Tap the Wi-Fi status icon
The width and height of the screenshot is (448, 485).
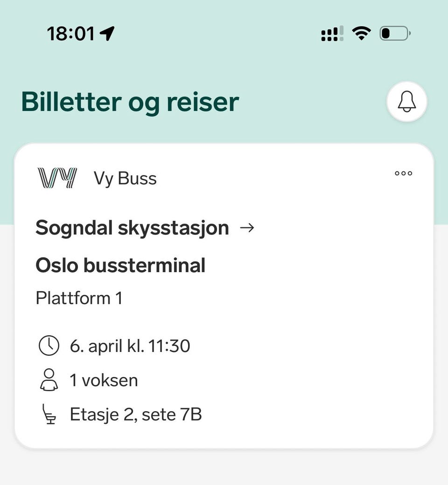361,33
